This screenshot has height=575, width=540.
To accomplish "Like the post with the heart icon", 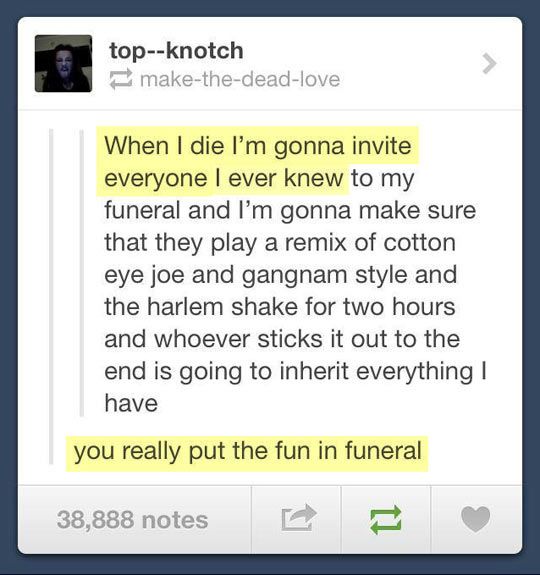I will coord(475,519).
